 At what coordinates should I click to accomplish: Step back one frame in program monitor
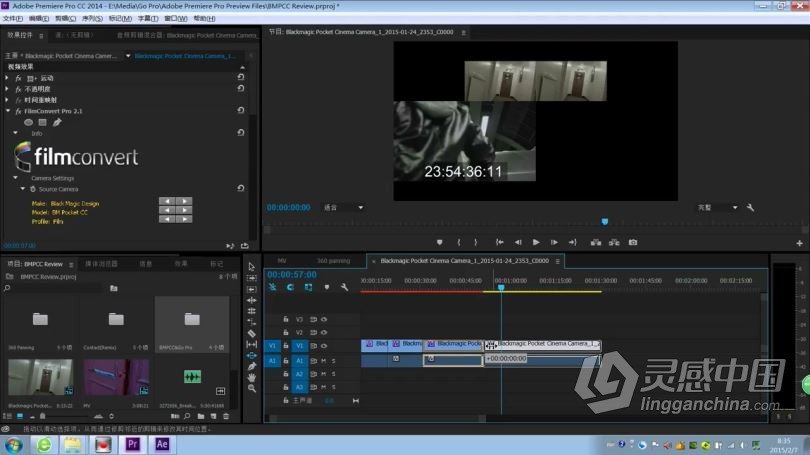(x=518, y=242)
